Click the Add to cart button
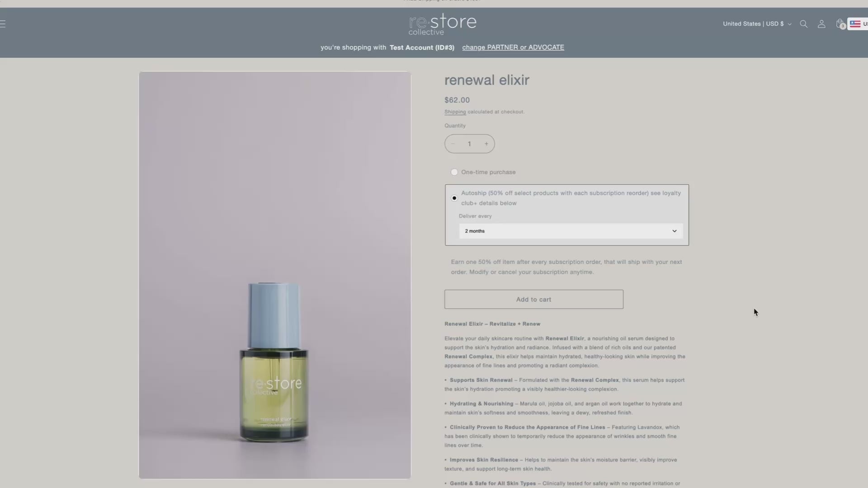868x488 pixels. coord(533,300)
